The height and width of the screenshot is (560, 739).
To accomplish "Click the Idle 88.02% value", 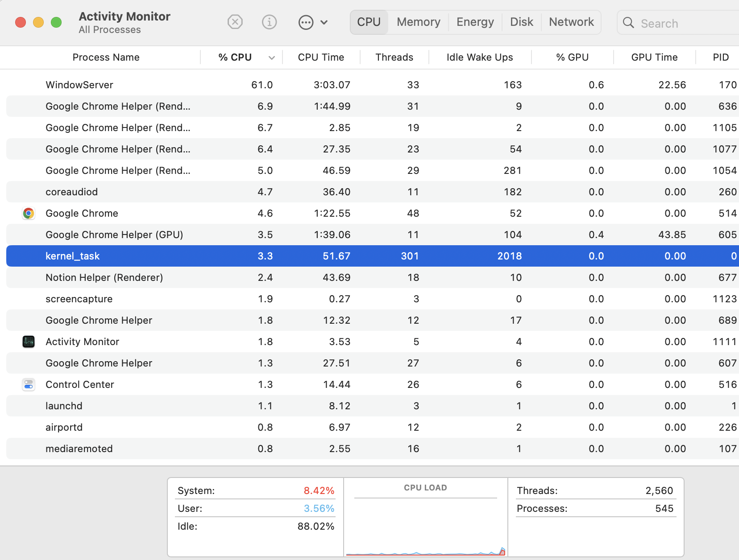I will [316, 527].
